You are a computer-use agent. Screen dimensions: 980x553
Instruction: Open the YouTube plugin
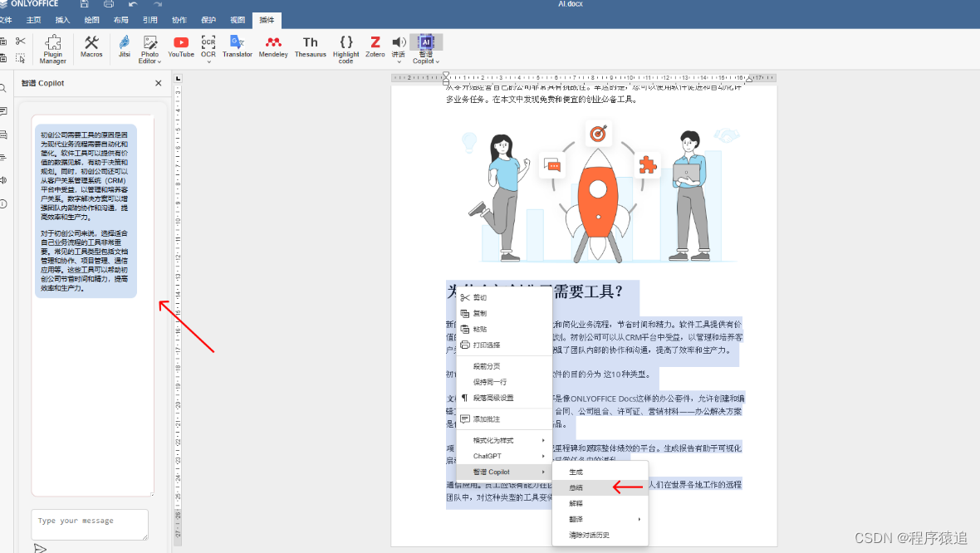point(181,46)
